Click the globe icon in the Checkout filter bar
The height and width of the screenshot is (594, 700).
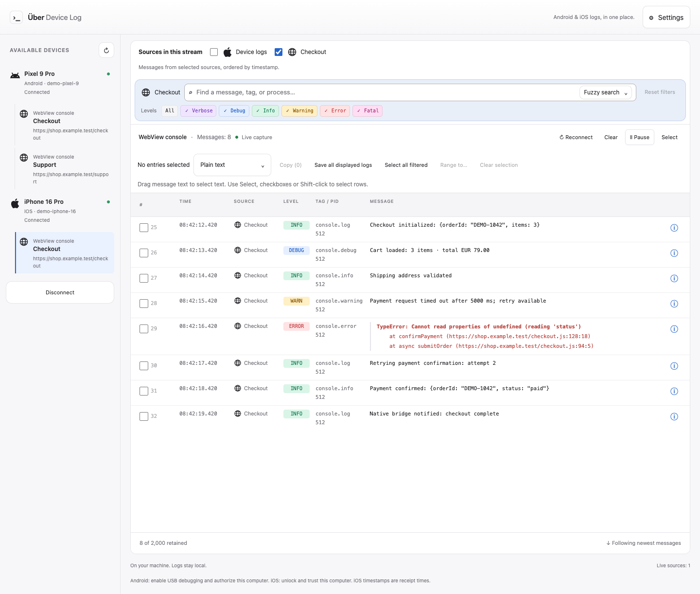pyautogui.click(x=146, y=92)
